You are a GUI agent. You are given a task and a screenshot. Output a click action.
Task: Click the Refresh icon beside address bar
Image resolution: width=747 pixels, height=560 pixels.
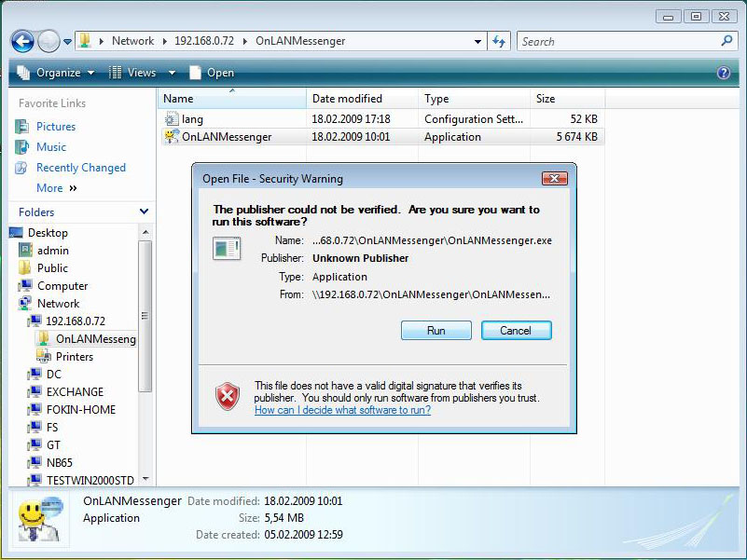pos(499,41)
